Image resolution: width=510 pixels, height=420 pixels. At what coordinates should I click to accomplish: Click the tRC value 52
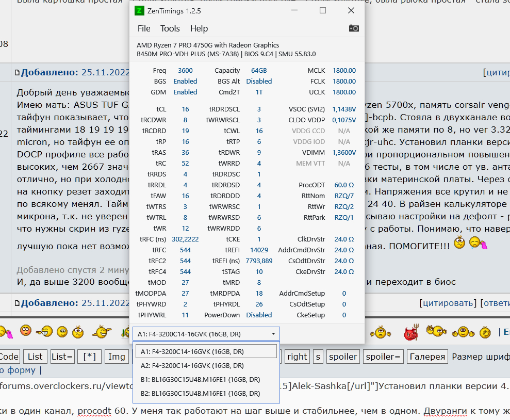pos(186,164)
